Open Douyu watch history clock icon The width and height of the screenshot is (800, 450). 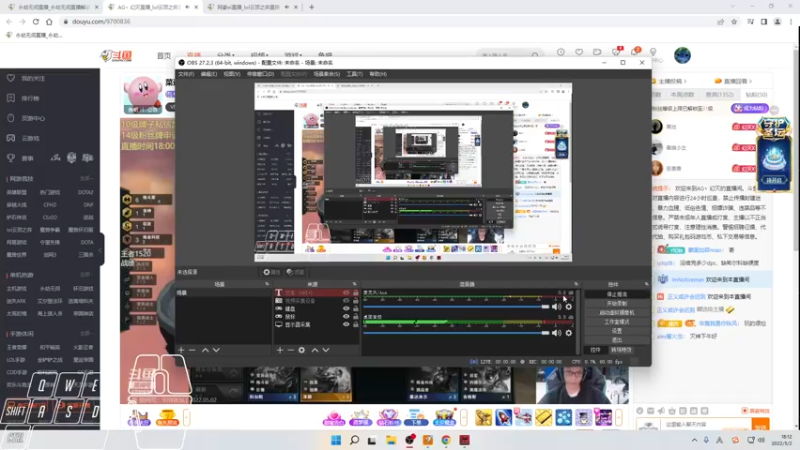[x=561, y=52]
